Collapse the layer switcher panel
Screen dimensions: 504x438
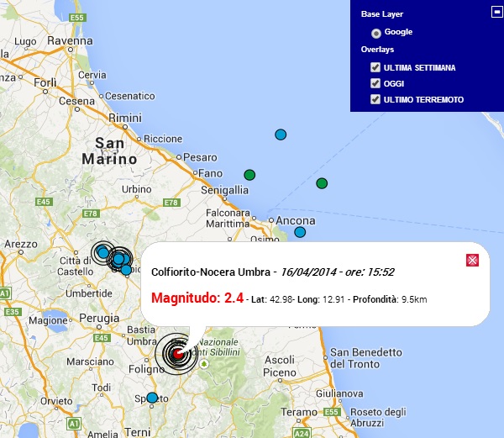(496, 11)
